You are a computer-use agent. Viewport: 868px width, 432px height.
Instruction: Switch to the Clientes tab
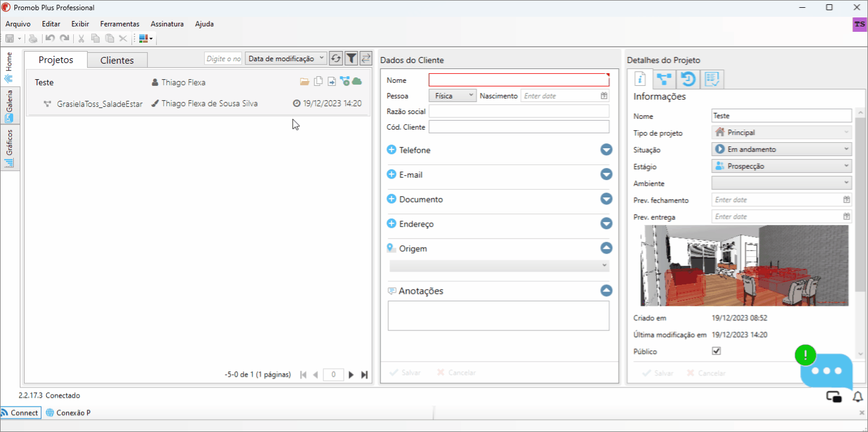coord(117,60)
